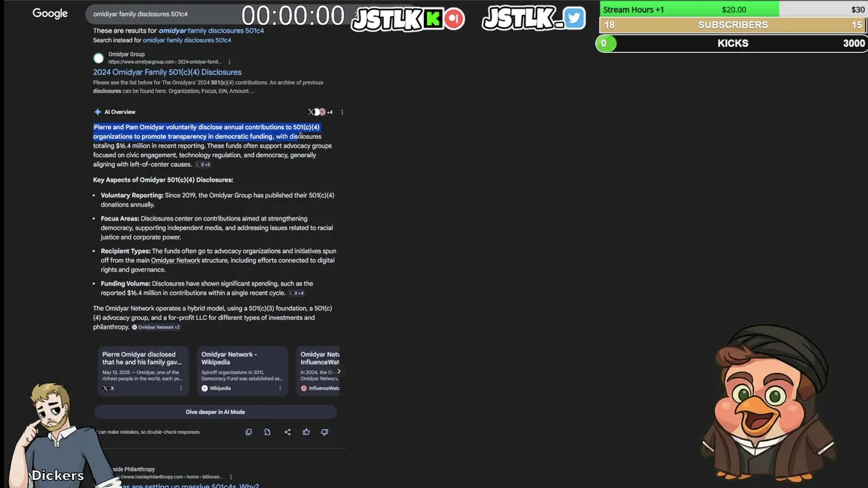The width and height of the screenshot is (868, 488).
Task: Click the Omidyar Network +2 source chip
Action: coord(156,327)
